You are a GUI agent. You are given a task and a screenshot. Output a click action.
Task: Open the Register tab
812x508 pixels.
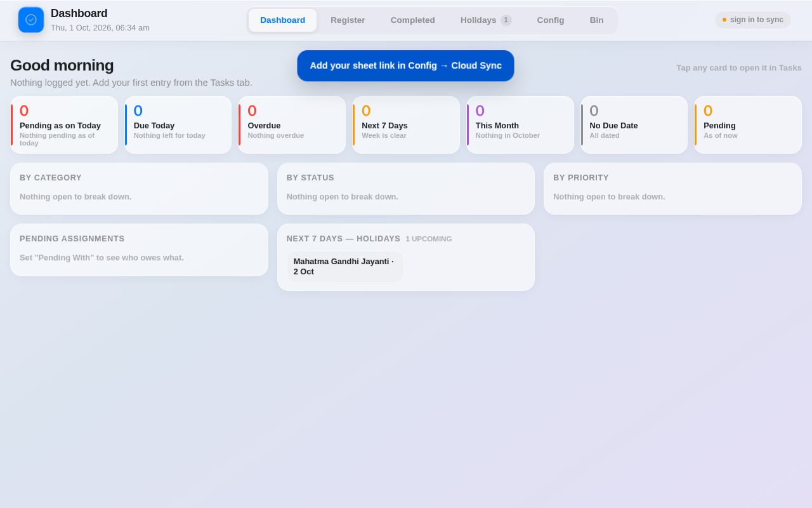pyautogui.click(x=348, y=20)
